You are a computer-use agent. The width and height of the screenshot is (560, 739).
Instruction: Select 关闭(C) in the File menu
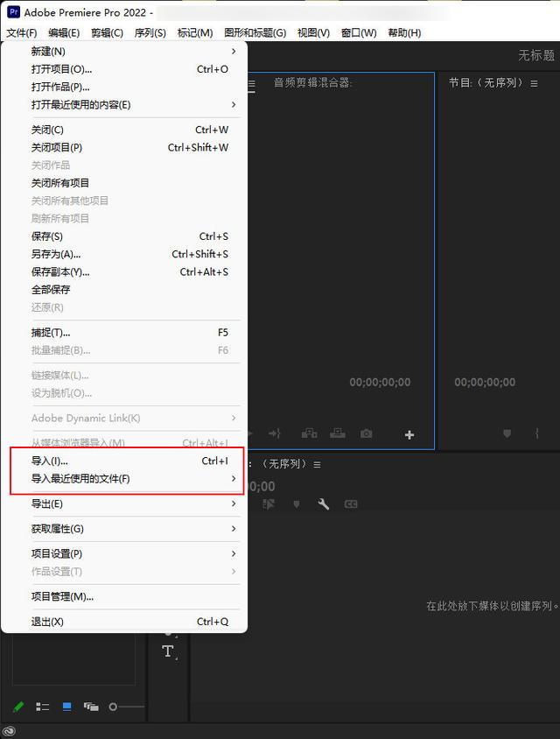pos(124,130)
